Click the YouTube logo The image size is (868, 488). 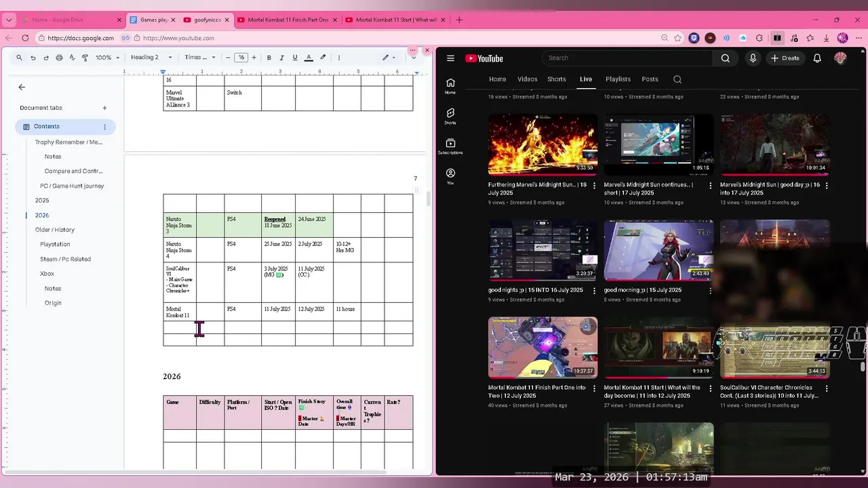(484, 58)
